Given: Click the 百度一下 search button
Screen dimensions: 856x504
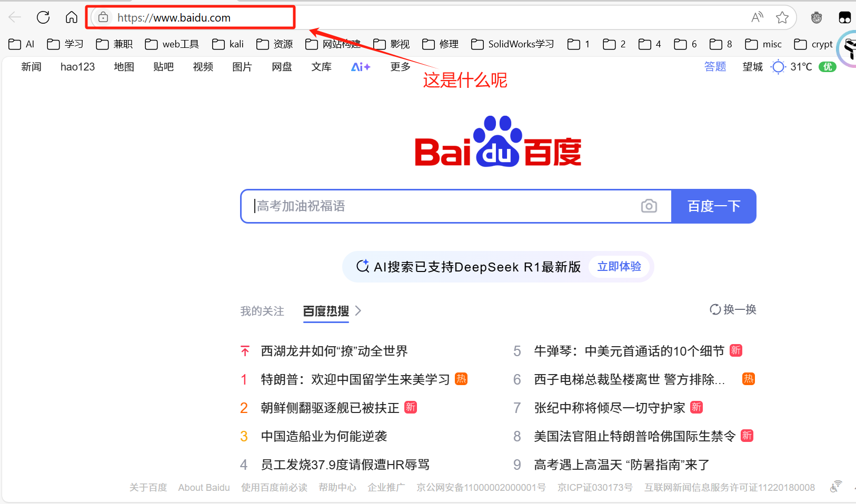Looking at the screenshot, I should pyautogui.click(x=714, y=206).
